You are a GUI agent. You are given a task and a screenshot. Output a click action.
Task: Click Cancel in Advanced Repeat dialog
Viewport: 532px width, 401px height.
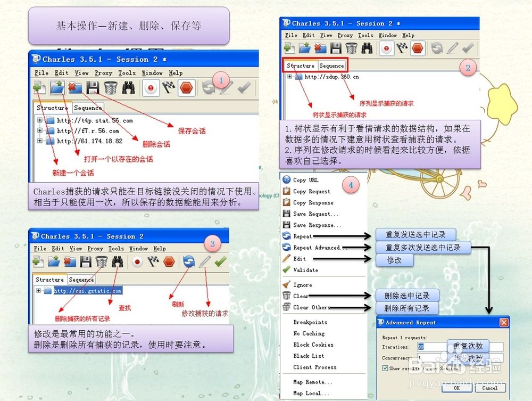(x=489, y=388)
